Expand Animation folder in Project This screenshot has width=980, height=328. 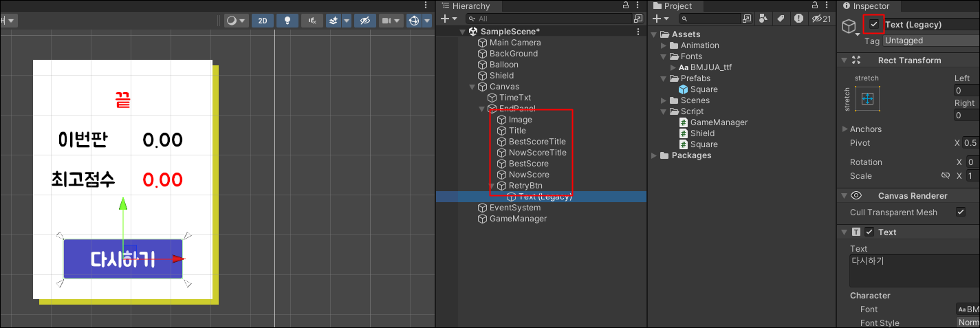(x=664, y=45)
